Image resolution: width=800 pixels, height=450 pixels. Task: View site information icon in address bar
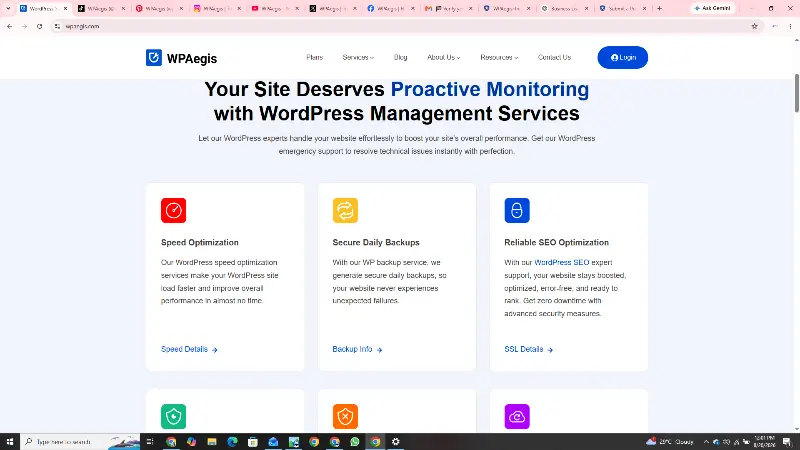[57, 27]
